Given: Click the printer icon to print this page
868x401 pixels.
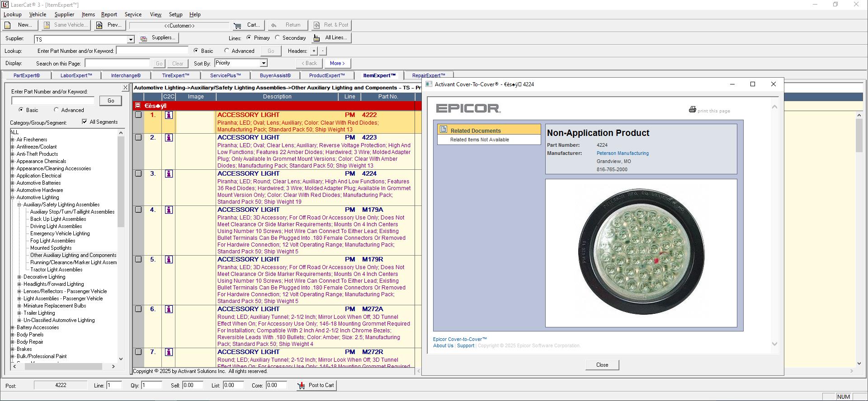Looking at the screenshot, I should (x=692, y=110).
